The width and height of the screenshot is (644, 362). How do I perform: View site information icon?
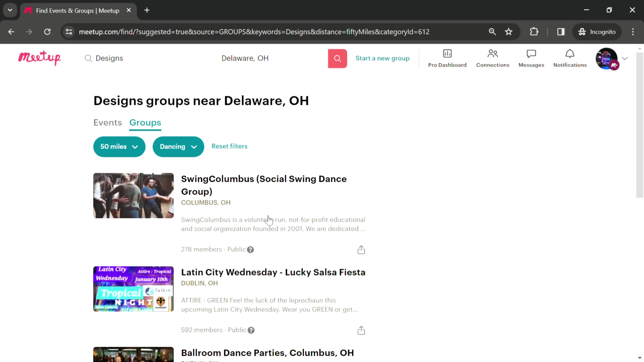(69, 32)
